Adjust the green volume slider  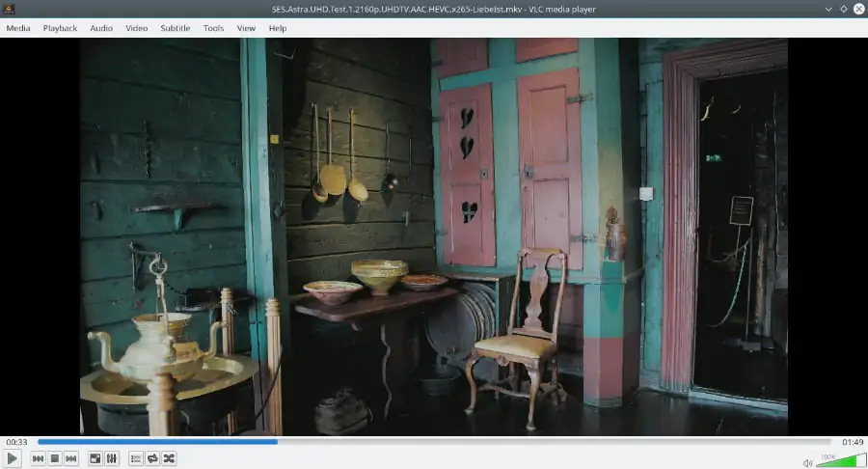coord(839,460)
